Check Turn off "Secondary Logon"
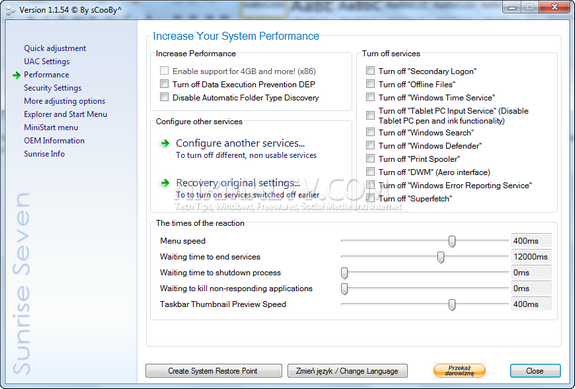Image resolution: width=575 pixels, height=389 pixels. [370, 71]
